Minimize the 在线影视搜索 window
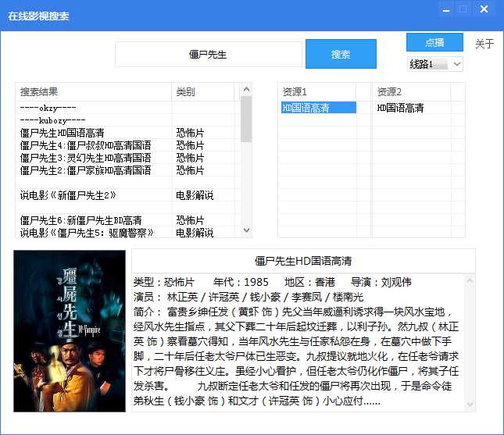Viewport: 504px width, 435px height. [446, 9]
